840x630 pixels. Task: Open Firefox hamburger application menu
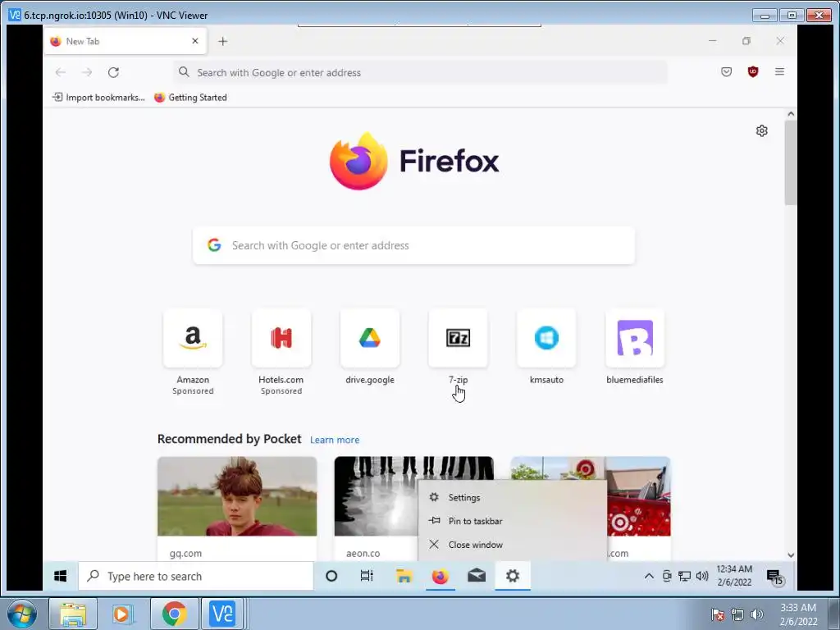779,72
